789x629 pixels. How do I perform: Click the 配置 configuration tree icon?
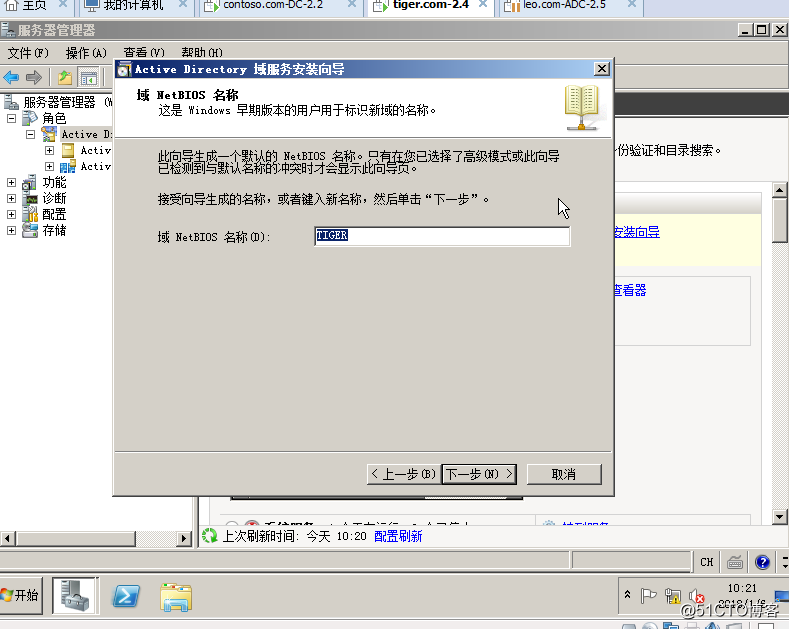[x=30, y=214]
